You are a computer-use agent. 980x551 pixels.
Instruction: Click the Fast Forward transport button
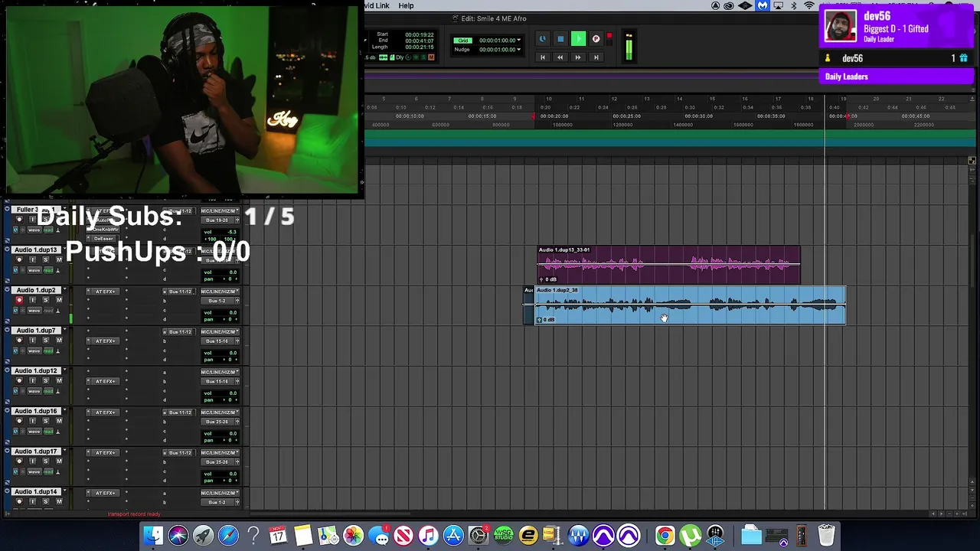click(578, 57)
